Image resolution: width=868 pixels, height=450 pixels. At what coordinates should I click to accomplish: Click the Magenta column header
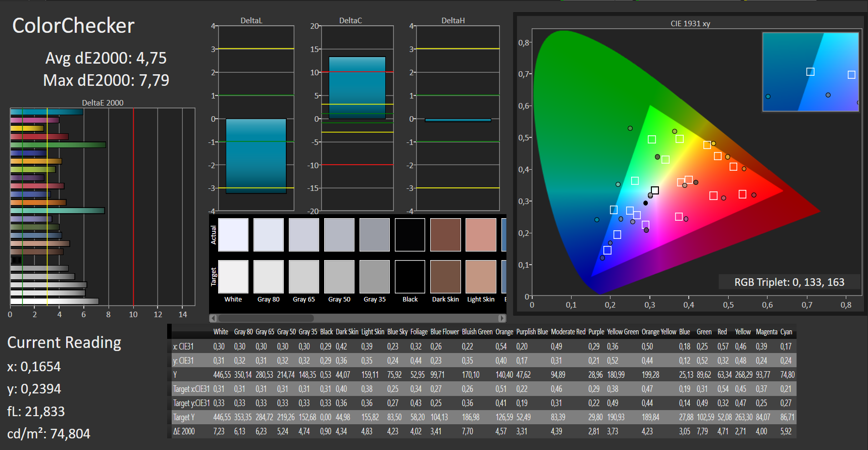click(x=767, y=332)
